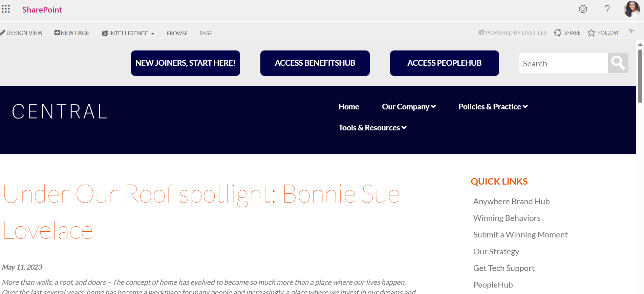Screen dimensions: 644x294
Task: Expand Policies & Practice menu
Action: tap(493, 107)
